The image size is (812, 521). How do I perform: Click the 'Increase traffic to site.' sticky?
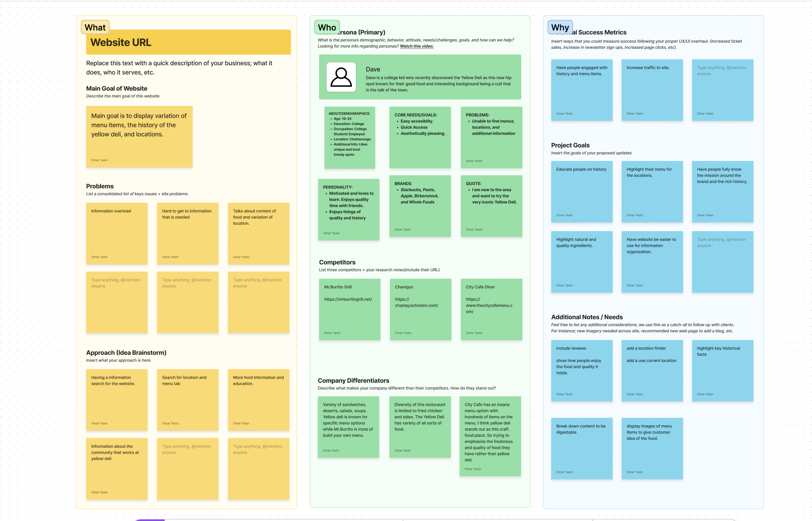(652, 90)
